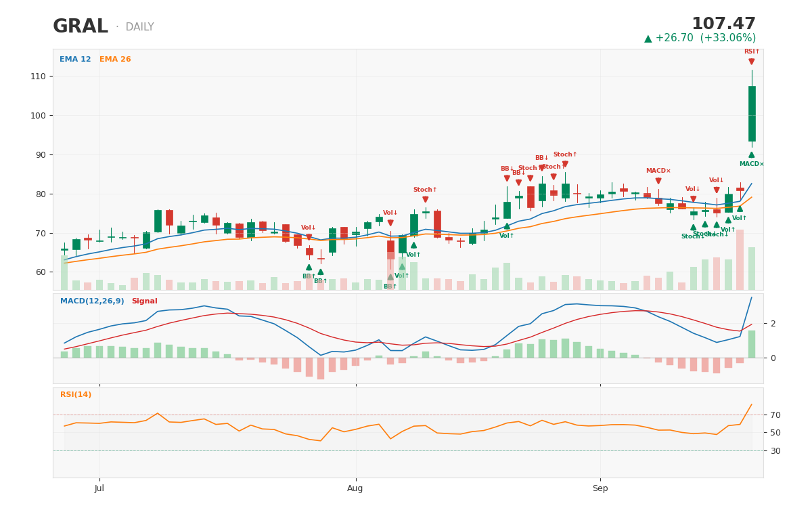Click the RSI(14) panel label
The height and width of the screenshot is (508, 812).
[76, 395]
